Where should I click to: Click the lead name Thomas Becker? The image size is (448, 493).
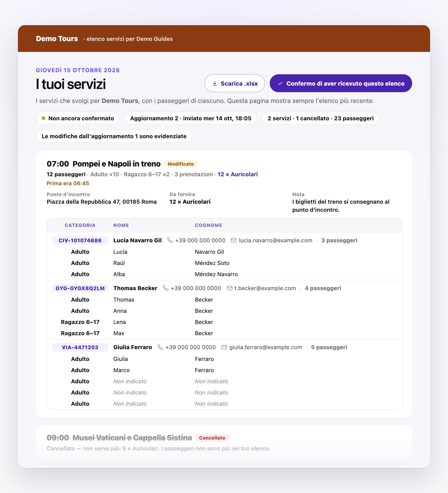click(x=135, y=288)
